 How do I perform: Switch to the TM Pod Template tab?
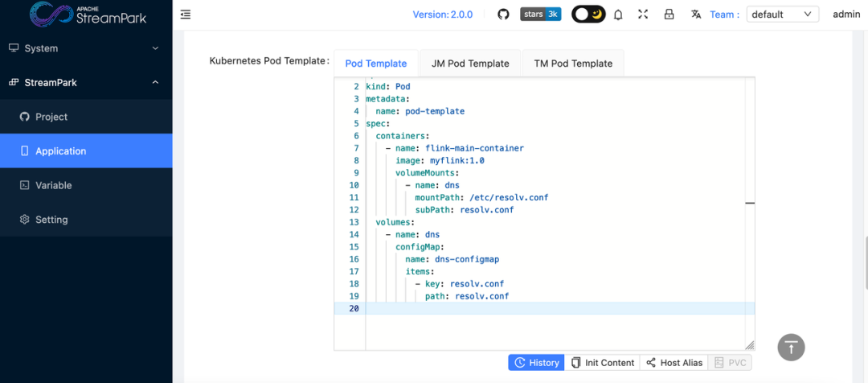(573, 64)
